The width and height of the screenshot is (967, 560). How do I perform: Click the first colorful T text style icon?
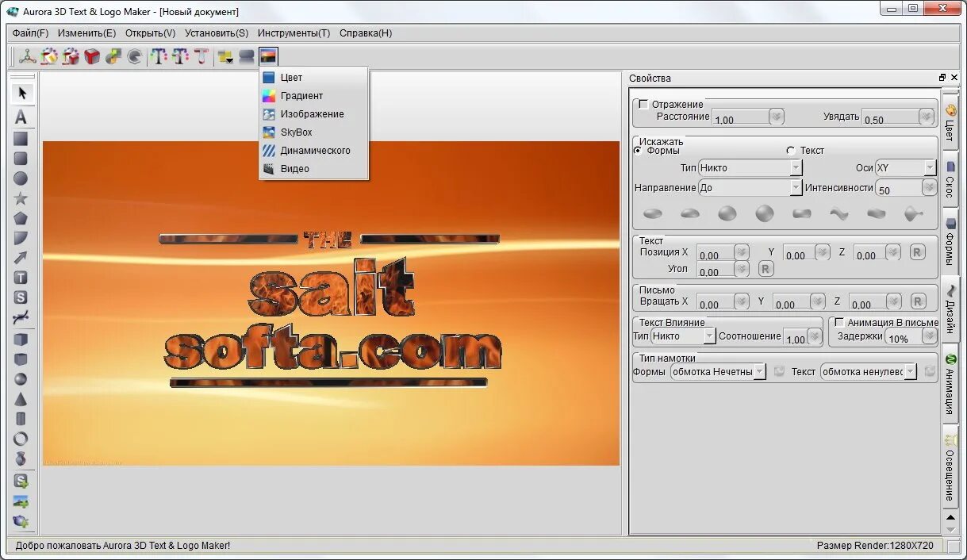(159, 56)
